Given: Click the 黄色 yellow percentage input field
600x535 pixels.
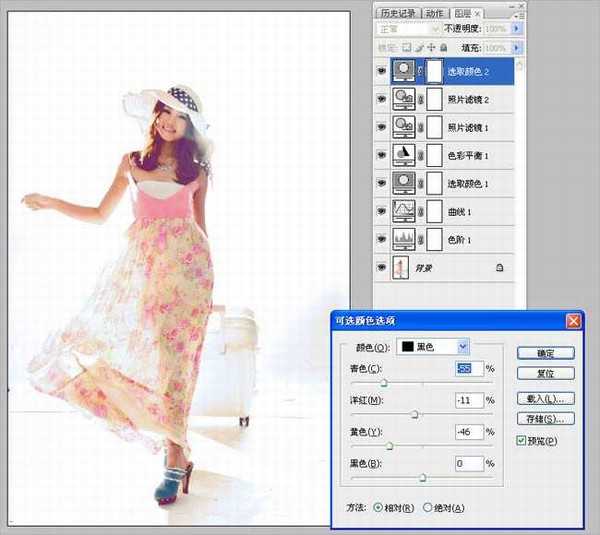Looking at the screenshot, I should pyautogui.click(x=468, y=432).
